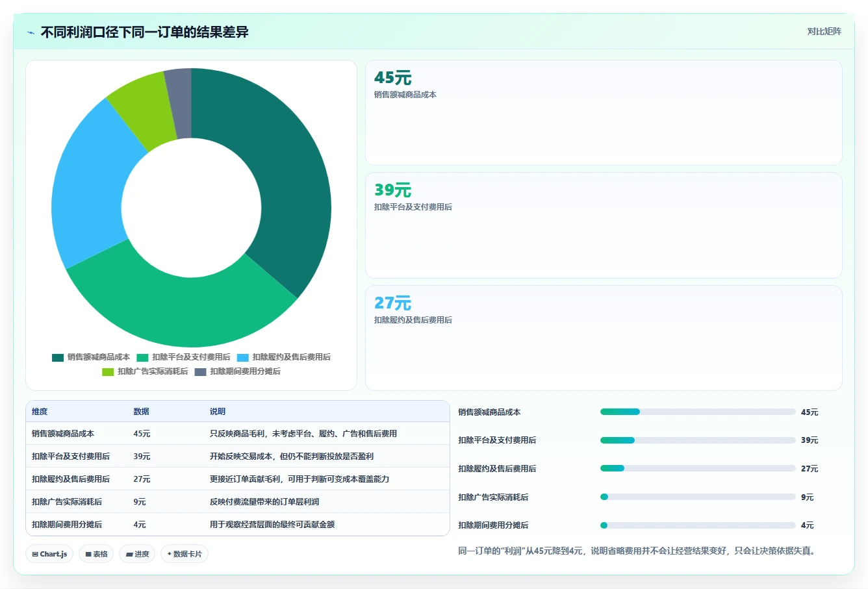Click the 扣除平台及支付费用后 progress bar
The image size is (868, 589).
pos(698,440)
